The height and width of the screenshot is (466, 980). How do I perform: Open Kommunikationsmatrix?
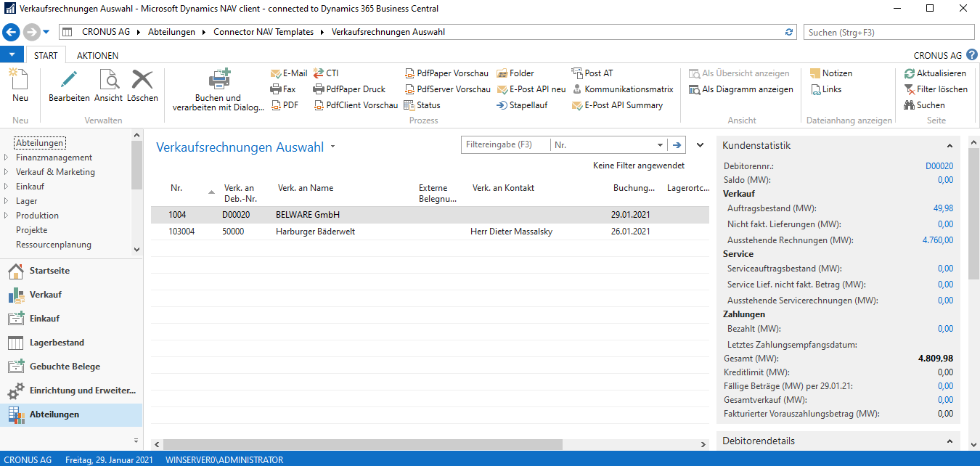tap(623, 89)
